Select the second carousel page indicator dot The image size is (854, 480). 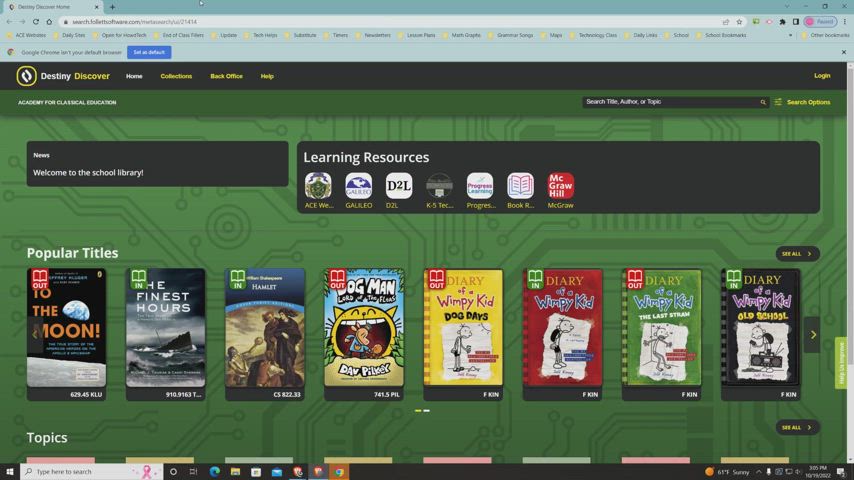tap(426, 411)
